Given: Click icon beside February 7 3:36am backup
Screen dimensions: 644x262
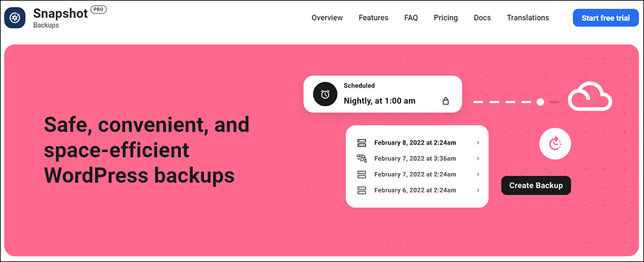Looking at the screenshot, I should [361, 158].
